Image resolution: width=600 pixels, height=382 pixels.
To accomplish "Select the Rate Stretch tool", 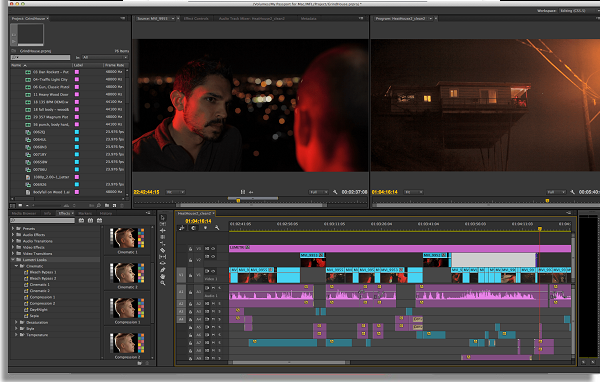I will click(x=163, y=243).
